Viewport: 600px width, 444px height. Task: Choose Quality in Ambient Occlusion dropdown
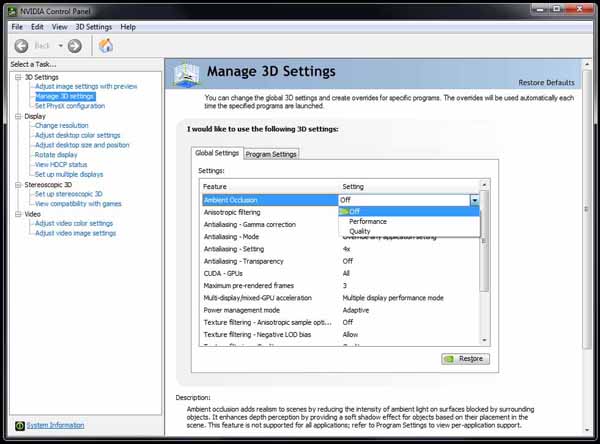click(x=409, y=232)
